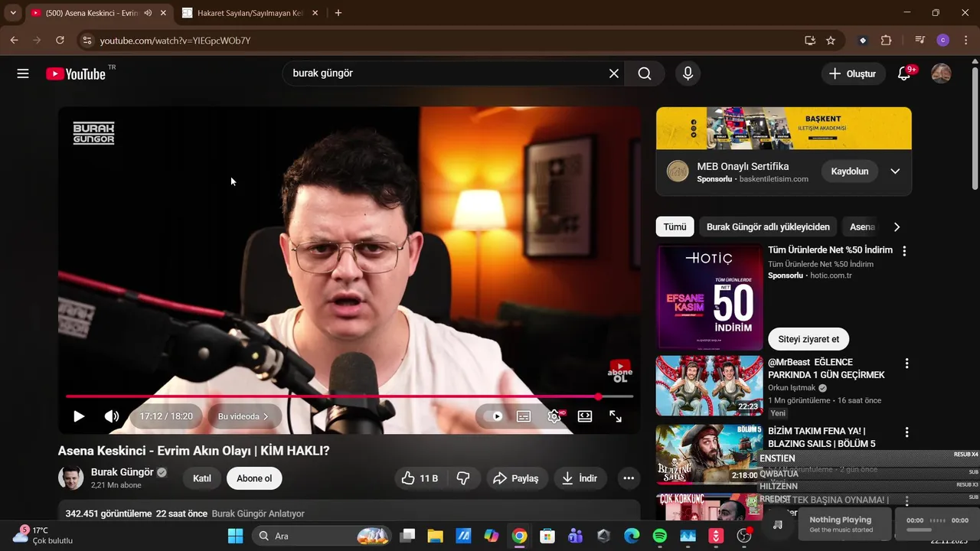Start voice search with microphone icon

[x=688, y=73]
